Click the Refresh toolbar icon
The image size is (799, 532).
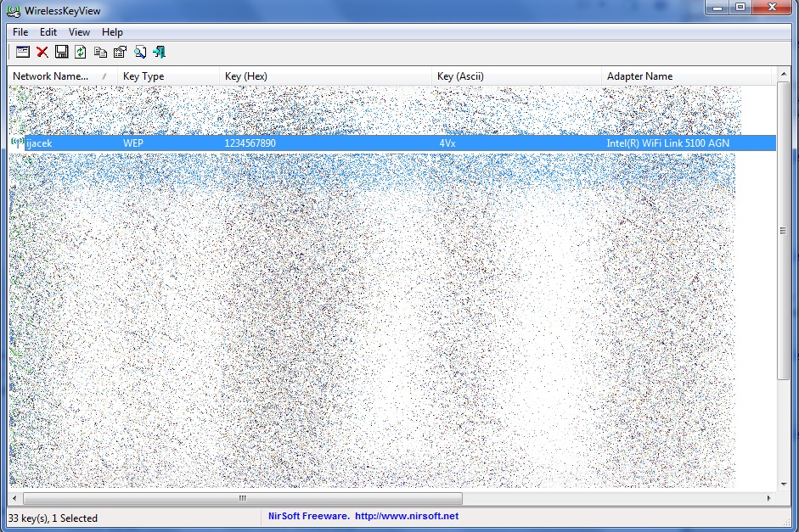click(81, 53)
